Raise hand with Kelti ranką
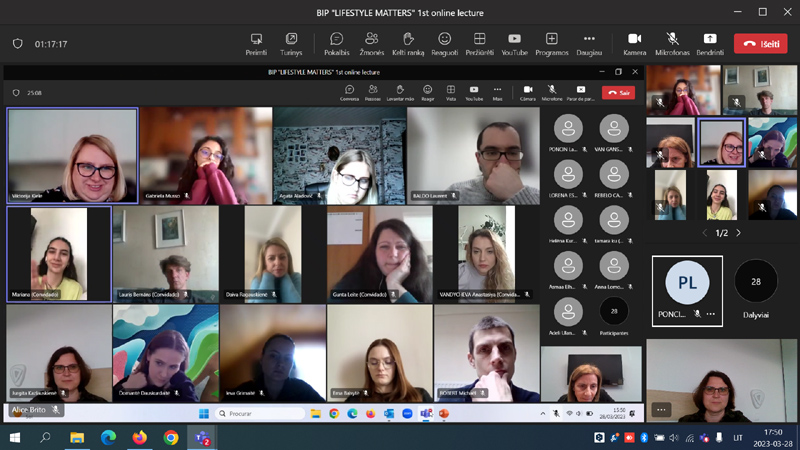Viewport: 800px width, 450px height. pyautogui.click(x=408, y=39)
